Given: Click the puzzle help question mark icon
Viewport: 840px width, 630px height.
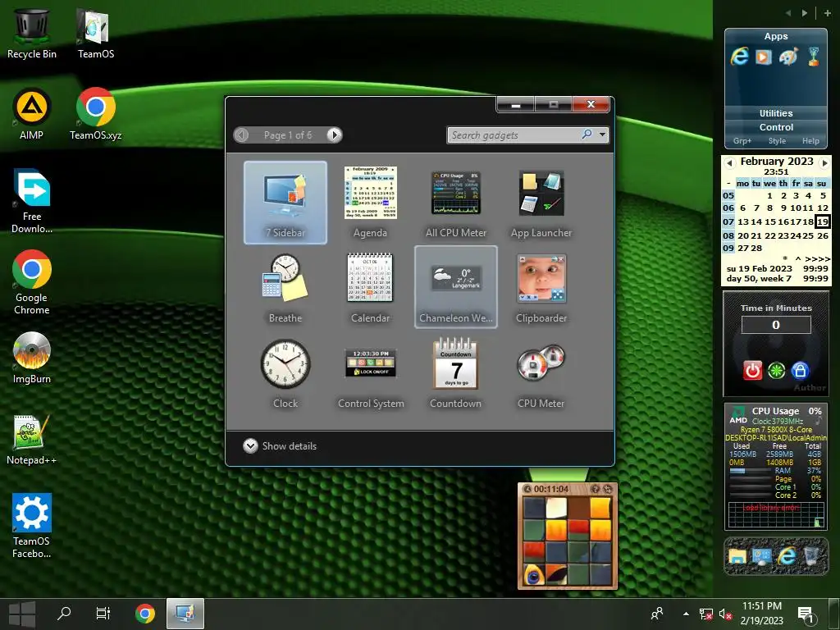Looking at the screenshot, I should pos(595,489).
